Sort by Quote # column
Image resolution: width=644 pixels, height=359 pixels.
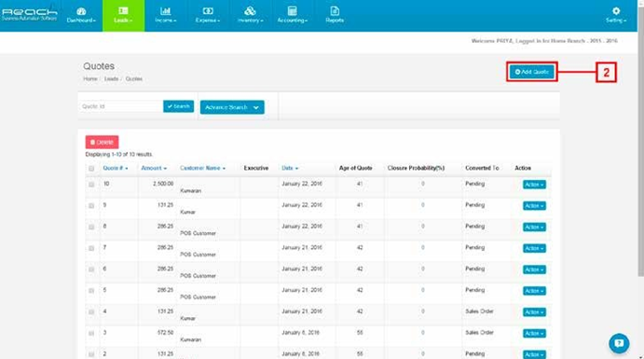[x=115, y=168]
